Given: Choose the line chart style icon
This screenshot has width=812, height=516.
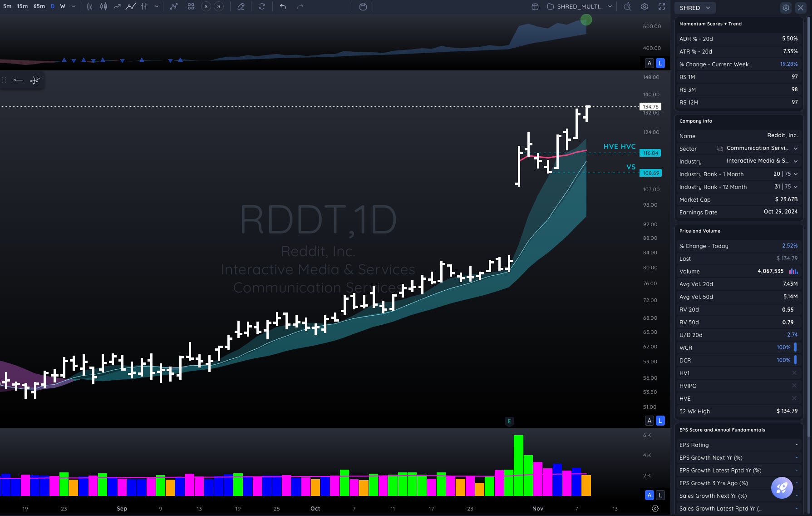Looking at the screenshot, I should (117, 6).
